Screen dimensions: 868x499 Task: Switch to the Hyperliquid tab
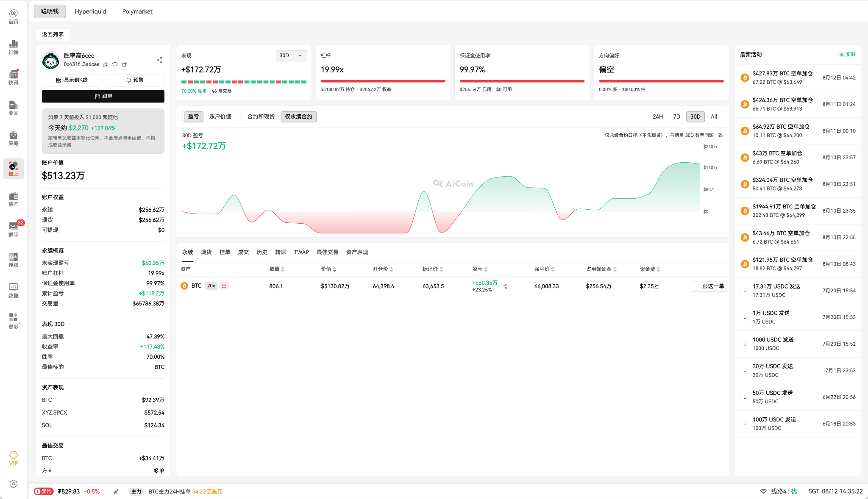coord(90,11)
